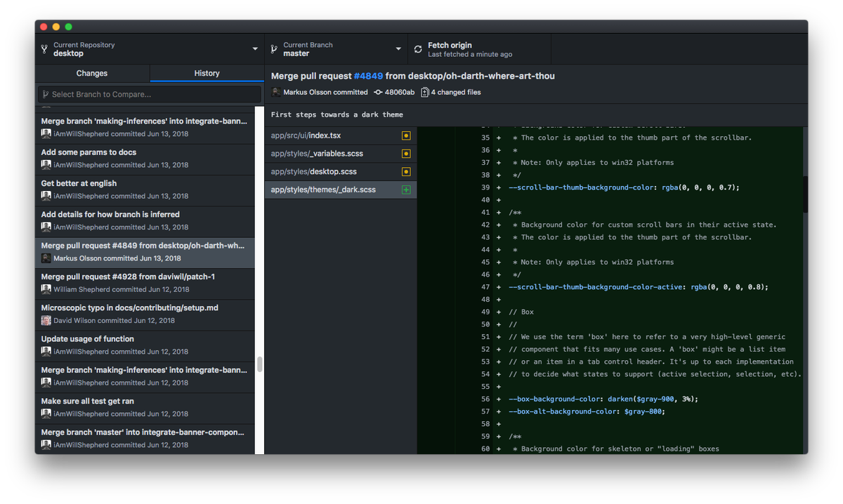Switch to the Changes tab
The width and height of the screenshot is (843, 504).
click(92, 73)
